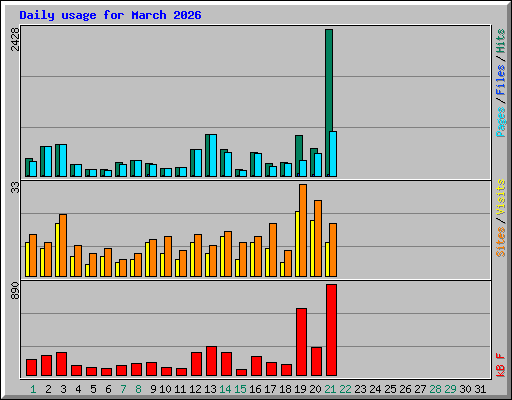Click the green weekend day label 28
Image resolution: width=512 pixels, height=400 pixels.
435,389
